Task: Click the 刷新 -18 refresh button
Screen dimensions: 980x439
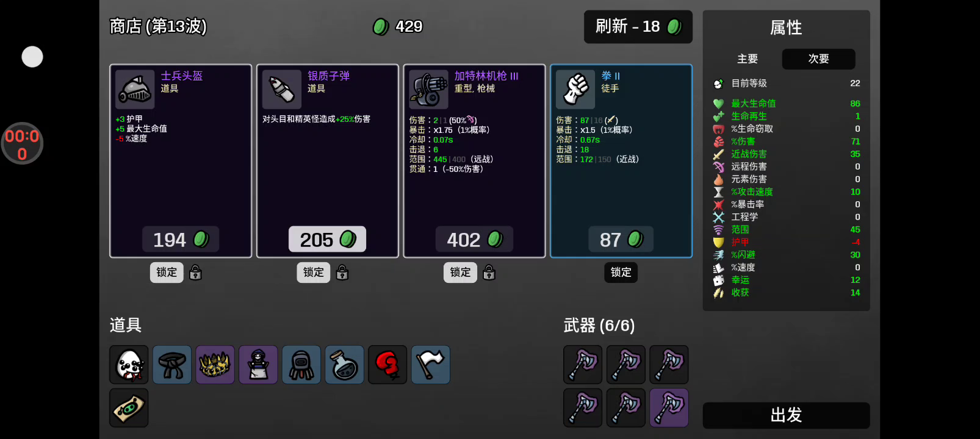Action: coord(638,27)
